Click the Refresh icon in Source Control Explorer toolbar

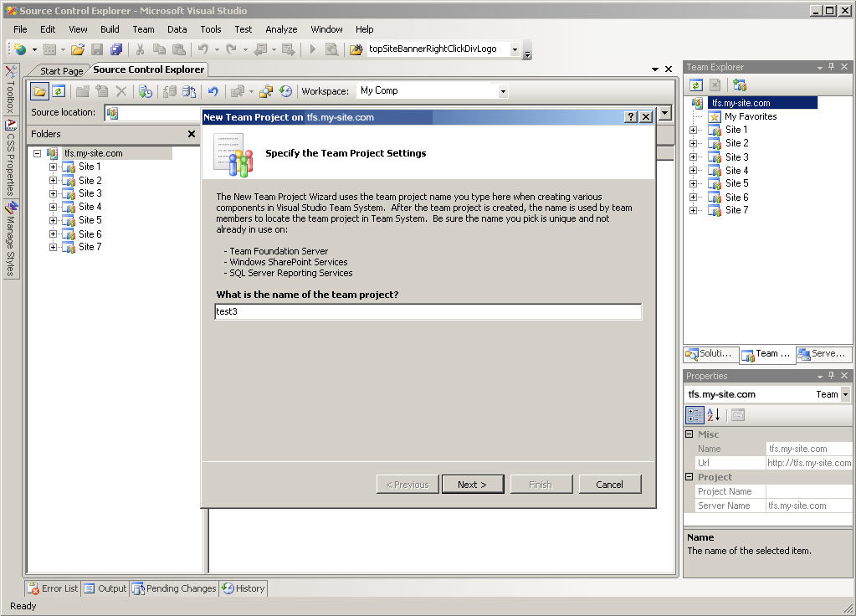(x=59, y=91)
